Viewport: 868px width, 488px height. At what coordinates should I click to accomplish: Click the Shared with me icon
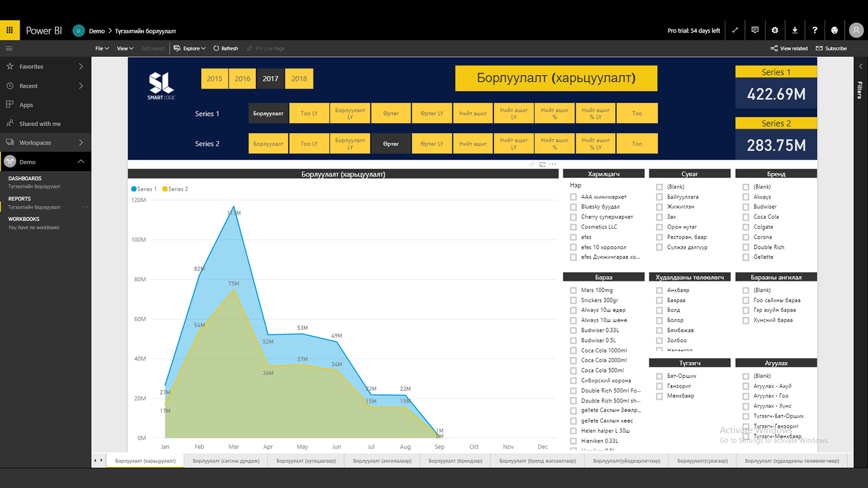(10, 124)
